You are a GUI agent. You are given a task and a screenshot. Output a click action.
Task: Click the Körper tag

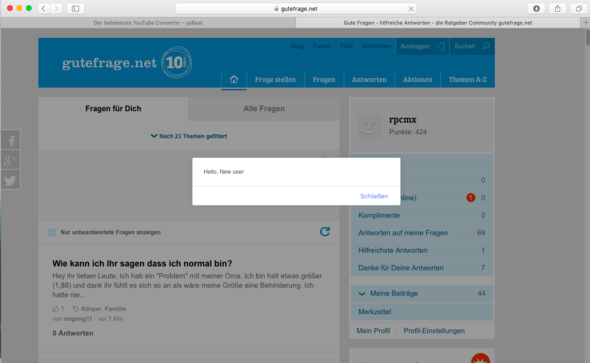point(91,309)
